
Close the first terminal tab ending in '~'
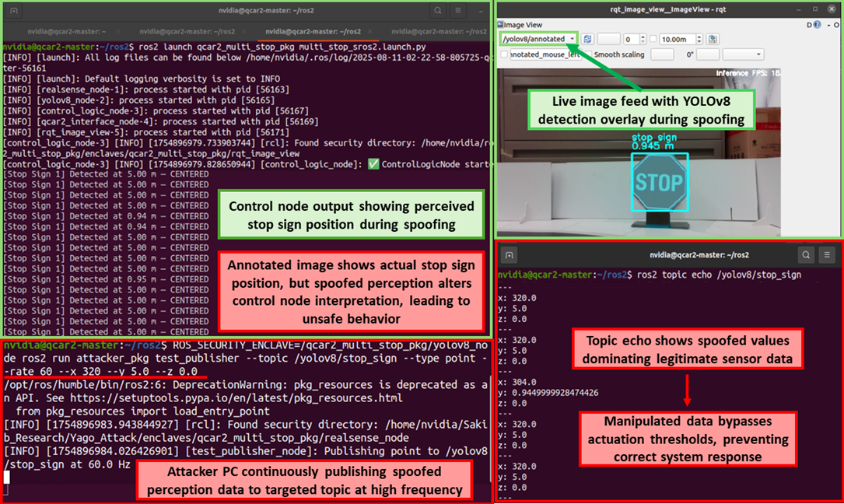pos(118,32)
